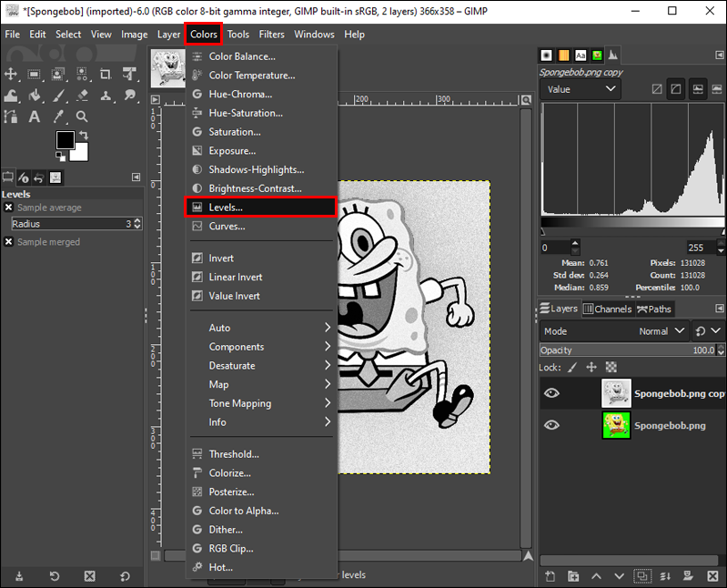
Task: Switch histogram to linear scale
Action: (657, 89)
